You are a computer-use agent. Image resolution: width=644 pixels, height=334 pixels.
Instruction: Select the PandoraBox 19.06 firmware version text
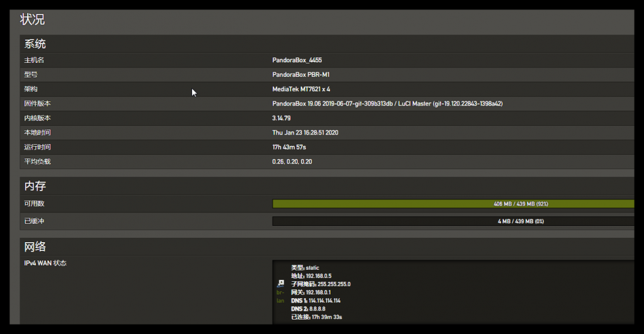point(387,103)
